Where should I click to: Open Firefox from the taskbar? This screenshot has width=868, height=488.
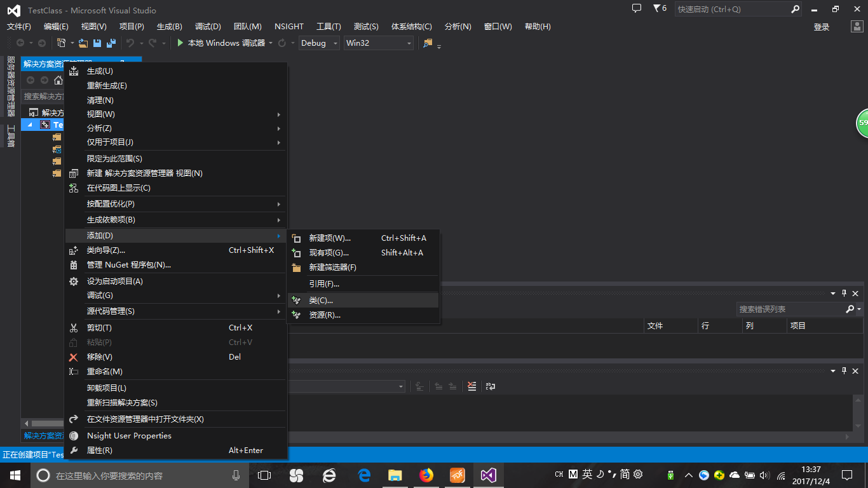tap(426, 475)
